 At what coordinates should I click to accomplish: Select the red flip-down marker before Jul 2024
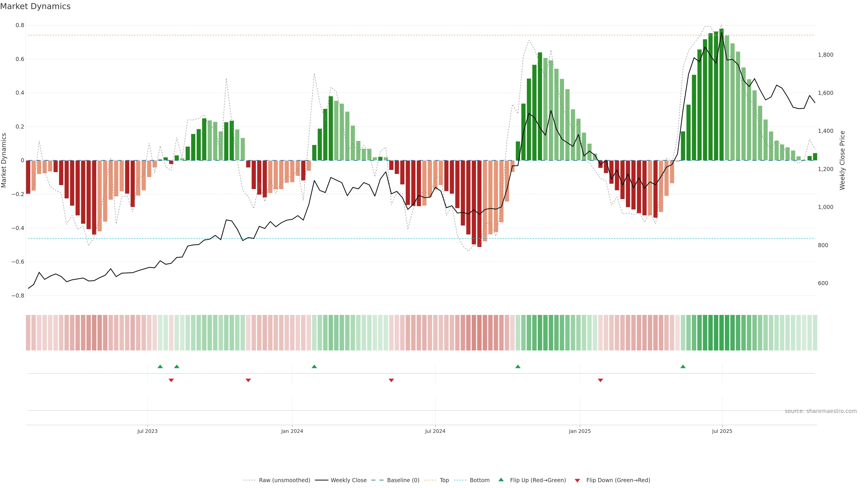click(391, 380)
